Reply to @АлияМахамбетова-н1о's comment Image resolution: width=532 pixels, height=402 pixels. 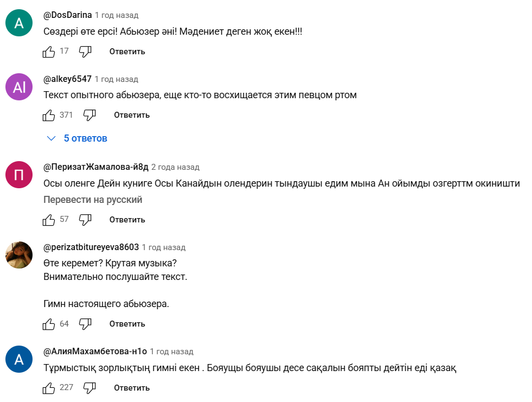tap(131, 388)
